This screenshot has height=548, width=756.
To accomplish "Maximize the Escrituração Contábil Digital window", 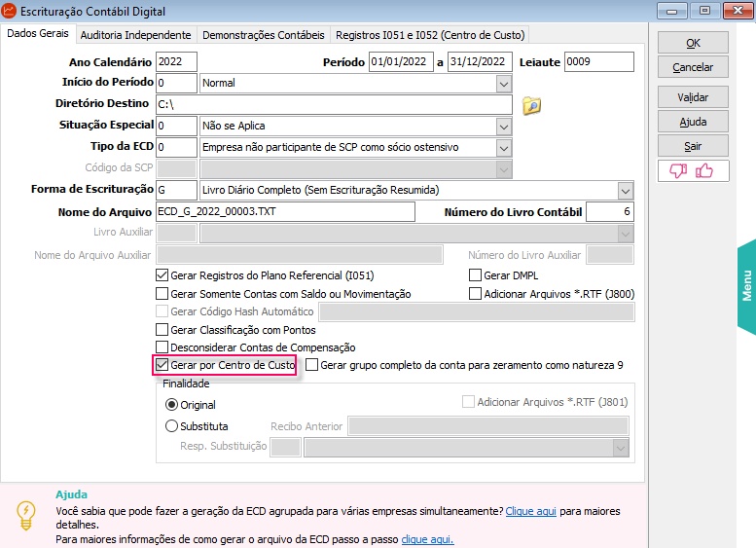I will pyautogui.click(x=704, y=10).
